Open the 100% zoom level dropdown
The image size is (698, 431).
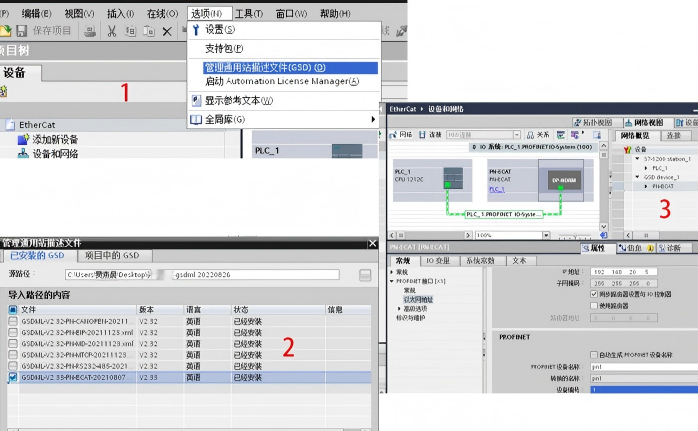(x=546, y=235)
